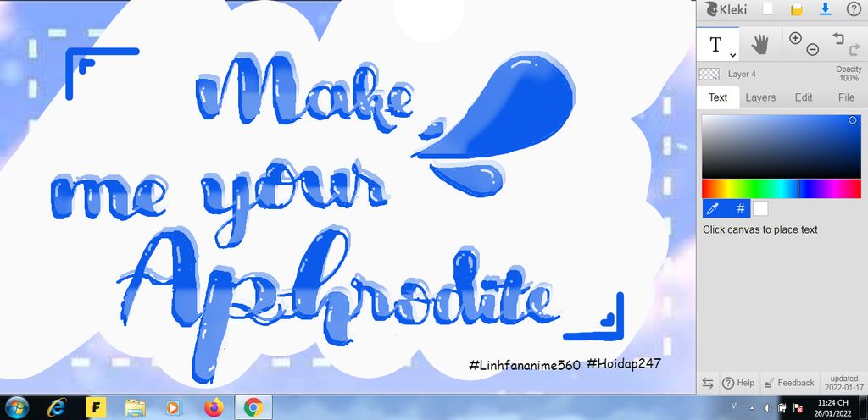Switch to Chrome on the taskbar
The height and width of the screenshot is (420, 868).
[253, 408]
